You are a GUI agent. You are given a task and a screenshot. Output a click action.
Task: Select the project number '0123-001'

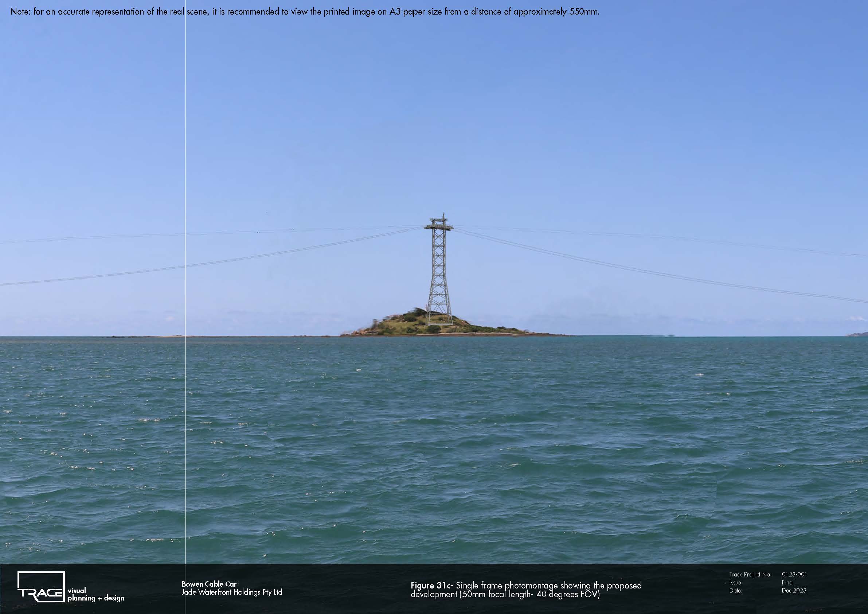tap(794, 574)
